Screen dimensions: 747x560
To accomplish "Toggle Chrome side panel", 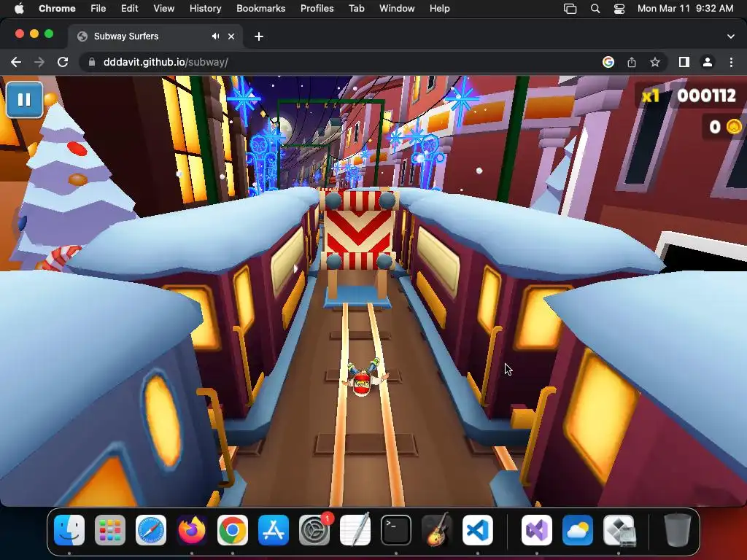I will point(684,62).
